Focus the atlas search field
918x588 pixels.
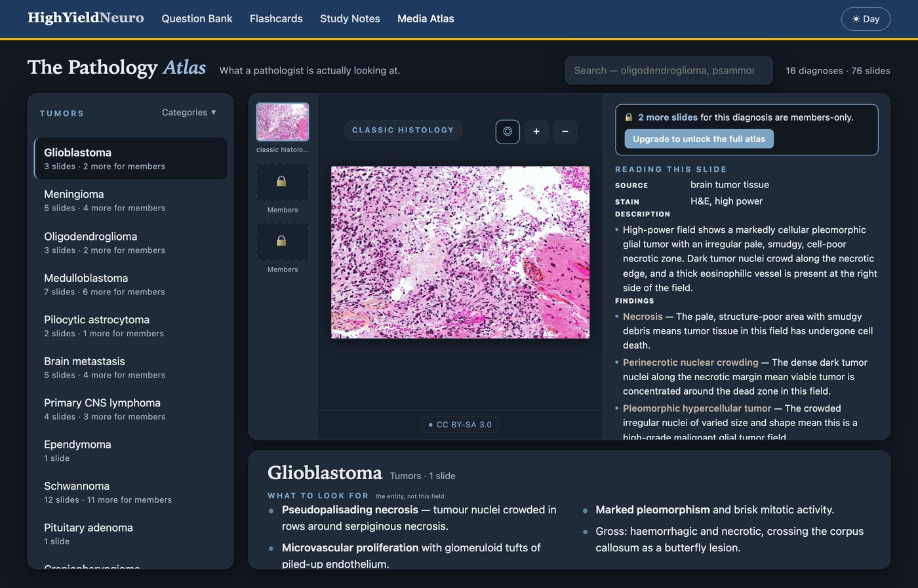[x=669, y=70]
